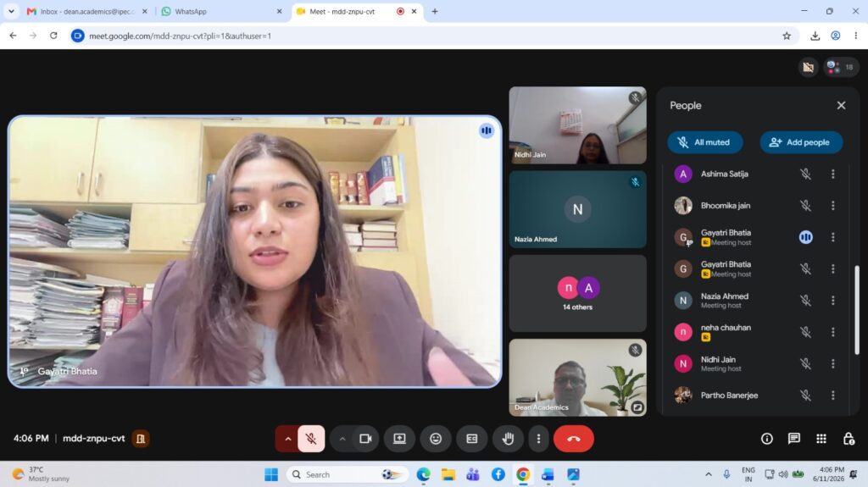This screenshot has width=868, height=487.
Task: Open the activities grid icon
Action: point(821,439)
